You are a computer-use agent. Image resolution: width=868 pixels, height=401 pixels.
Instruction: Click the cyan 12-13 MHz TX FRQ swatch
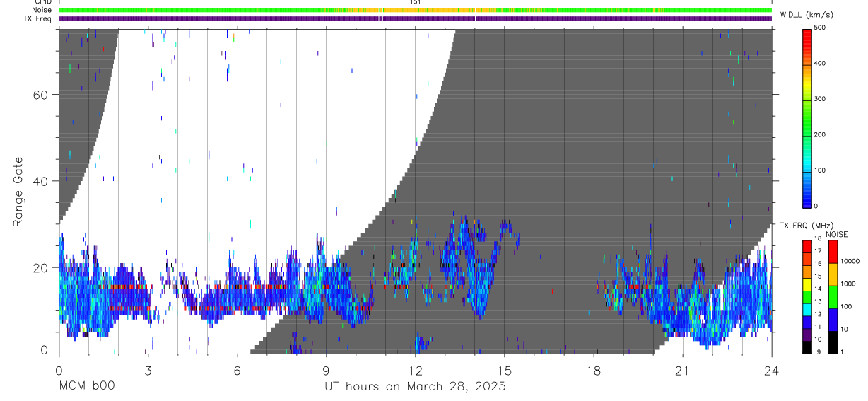[x=807, y=309]
